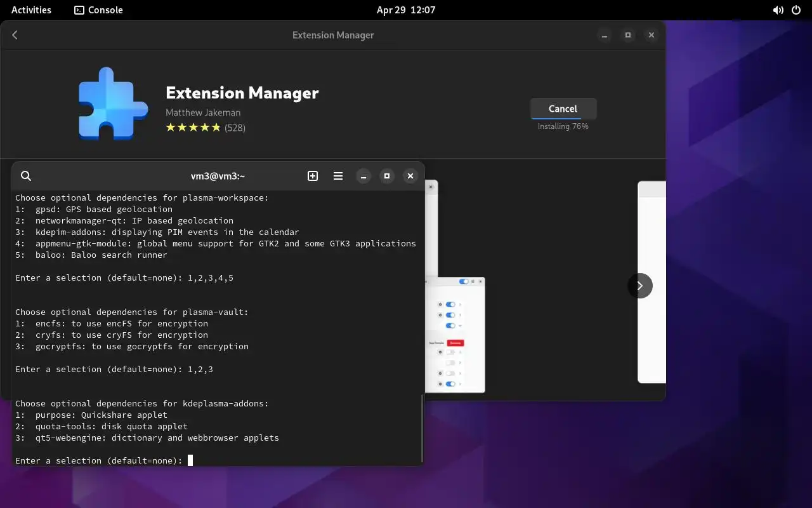Open the terminal search icon

tap(26, 176)
